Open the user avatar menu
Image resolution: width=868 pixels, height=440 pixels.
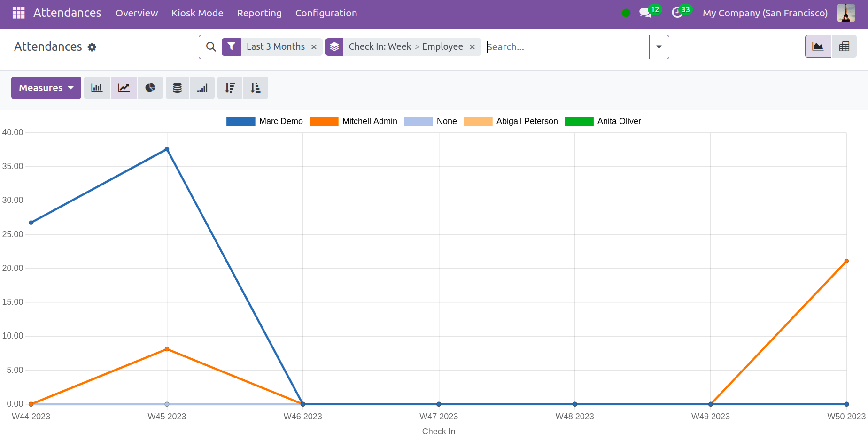tap(846, 13)
